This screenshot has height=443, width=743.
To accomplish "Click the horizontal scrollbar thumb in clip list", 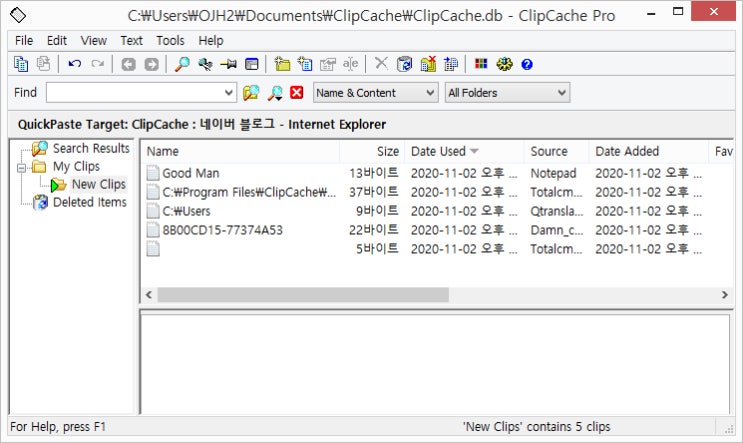I will [303, 295].
